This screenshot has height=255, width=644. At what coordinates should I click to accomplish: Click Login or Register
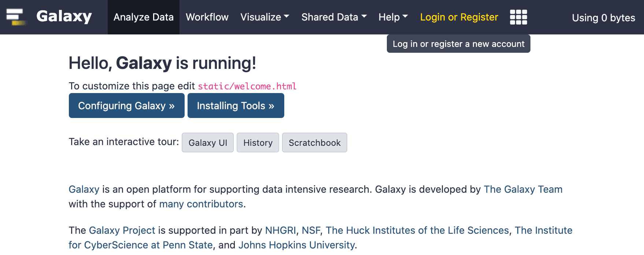459,17
